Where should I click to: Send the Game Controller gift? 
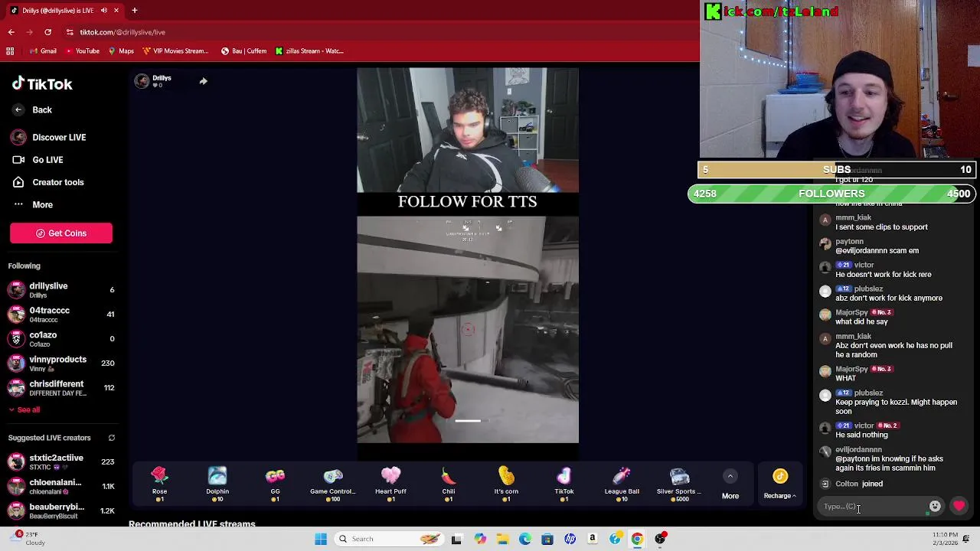(332, 484)
